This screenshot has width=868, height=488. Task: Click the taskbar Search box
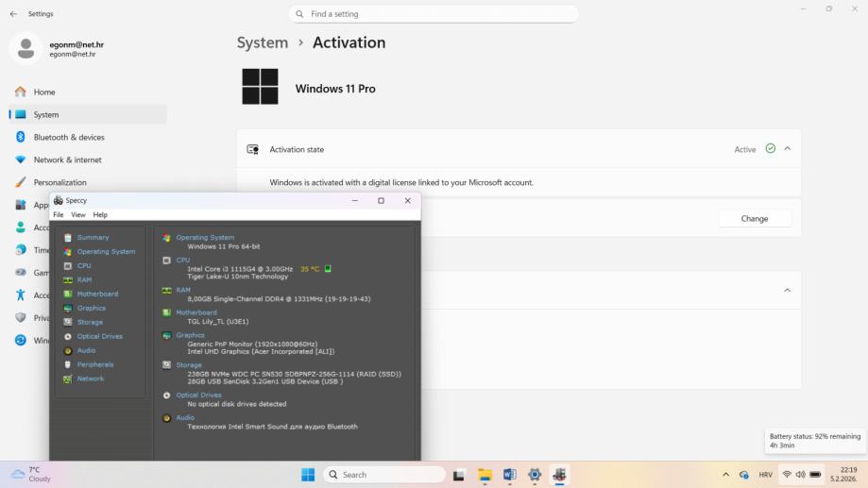pyautogui.click(x=384, y=475)
